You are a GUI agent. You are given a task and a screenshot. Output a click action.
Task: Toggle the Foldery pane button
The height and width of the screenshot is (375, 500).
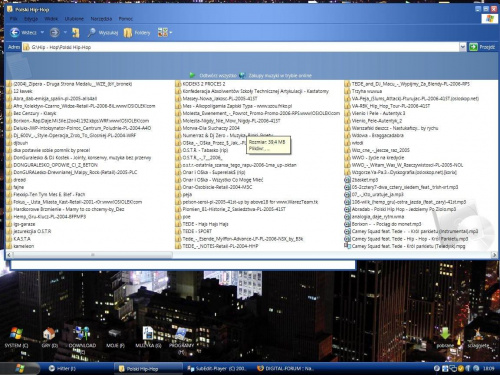pyautogui.click(x=137, y=32)
